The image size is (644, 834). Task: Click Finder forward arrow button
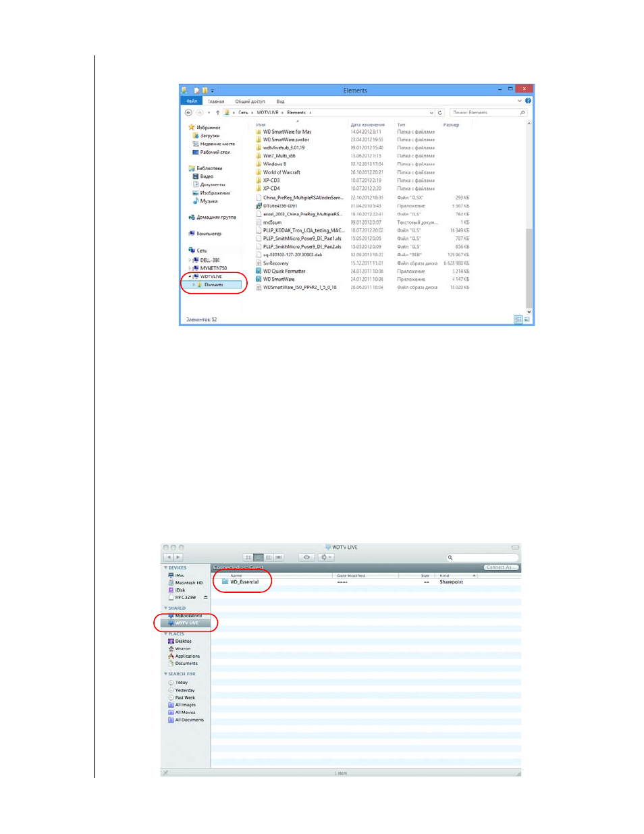[x=178, y=558]
